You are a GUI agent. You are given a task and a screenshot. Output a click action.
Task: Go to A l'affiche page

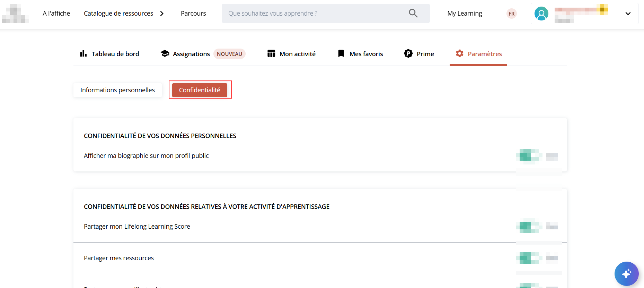pyautogui.click(x=56, y=14)
